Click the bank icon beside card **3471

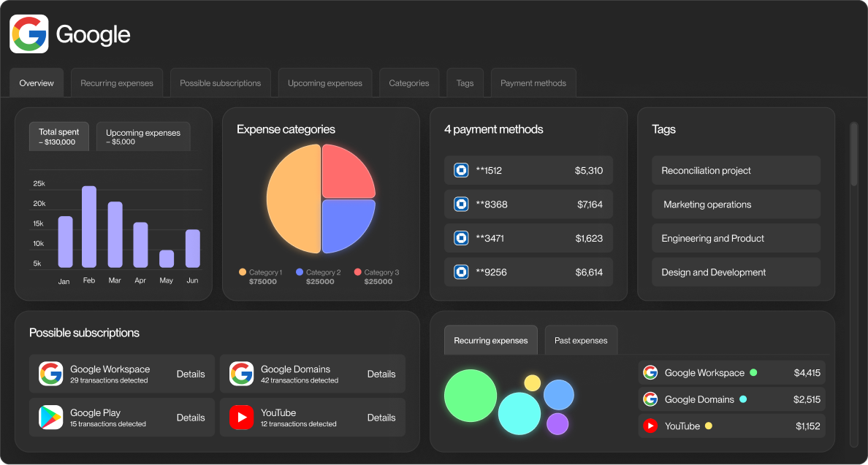pyautogui.click(x=461, y=238)
